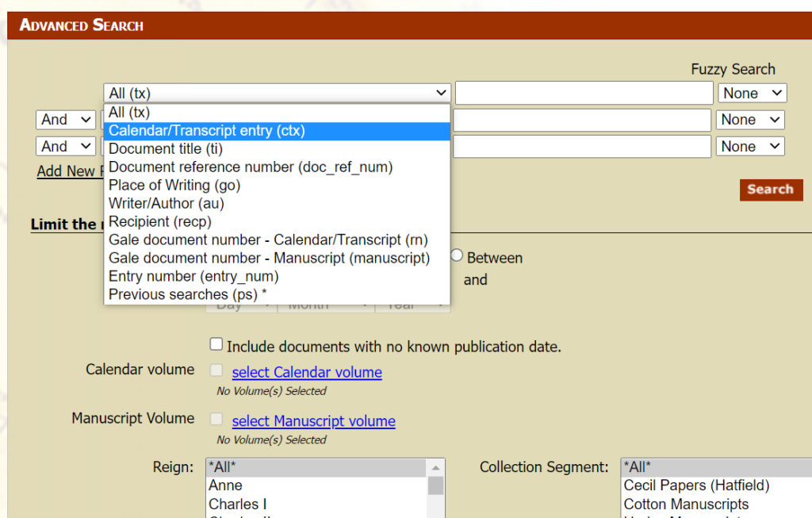Open the first Fuzzy Search None dropdown
The height and width of the screenshot is (518, 812).
(x=752, y=94)
